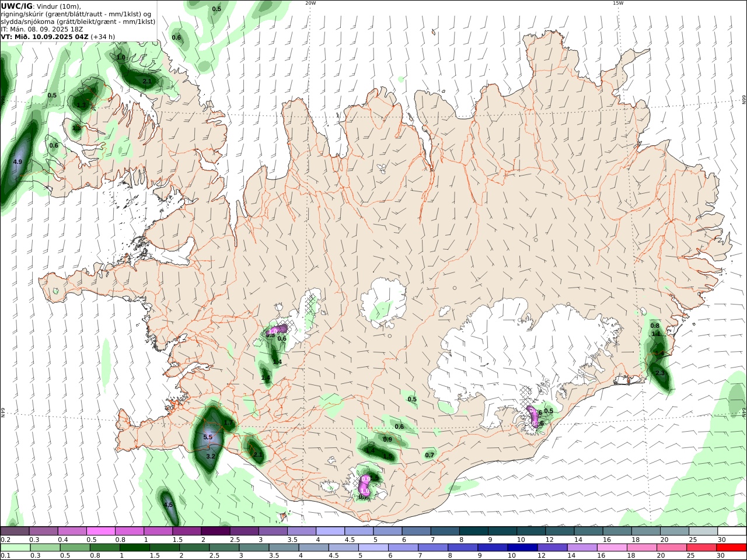This screenshot has width=747, height=560.
Task: Click the '12' label of the rain legend row
Action: 542,556
